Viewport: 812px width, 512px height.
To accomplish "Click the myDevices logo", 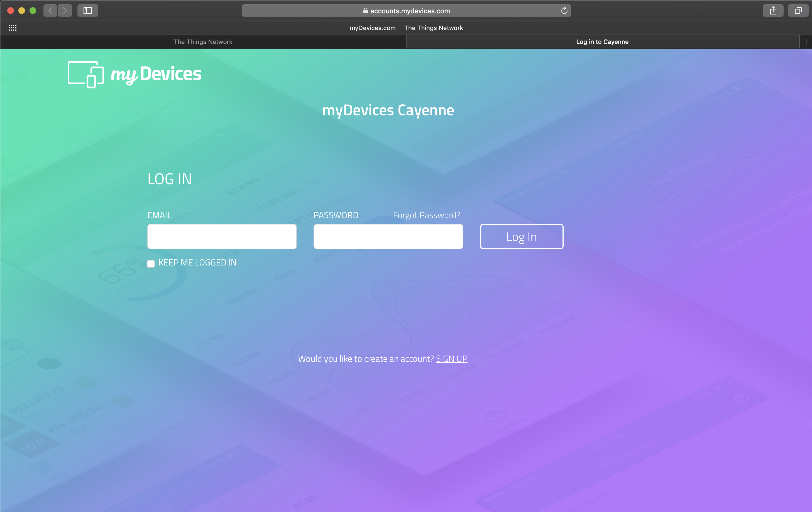I will (x=134, y=74).
